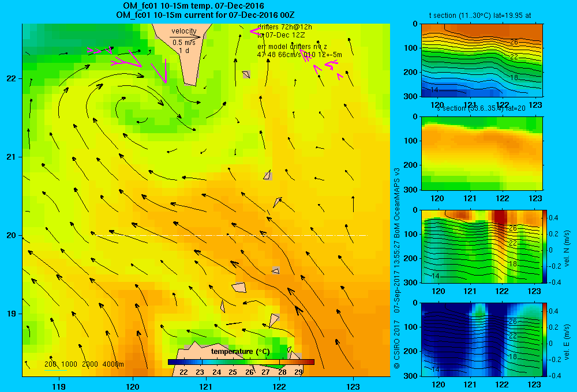The height and width of the screenshot is (392, 577).
Task: Click the '200' bathymetry depth legend label
Action: point(50,364)
